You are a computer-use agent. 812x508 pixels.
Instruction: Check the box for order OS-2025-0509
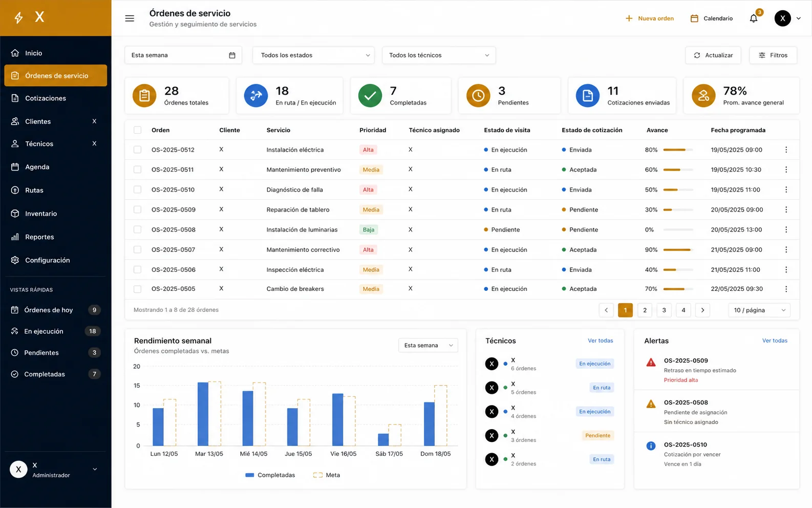click(x=137, y=209)
